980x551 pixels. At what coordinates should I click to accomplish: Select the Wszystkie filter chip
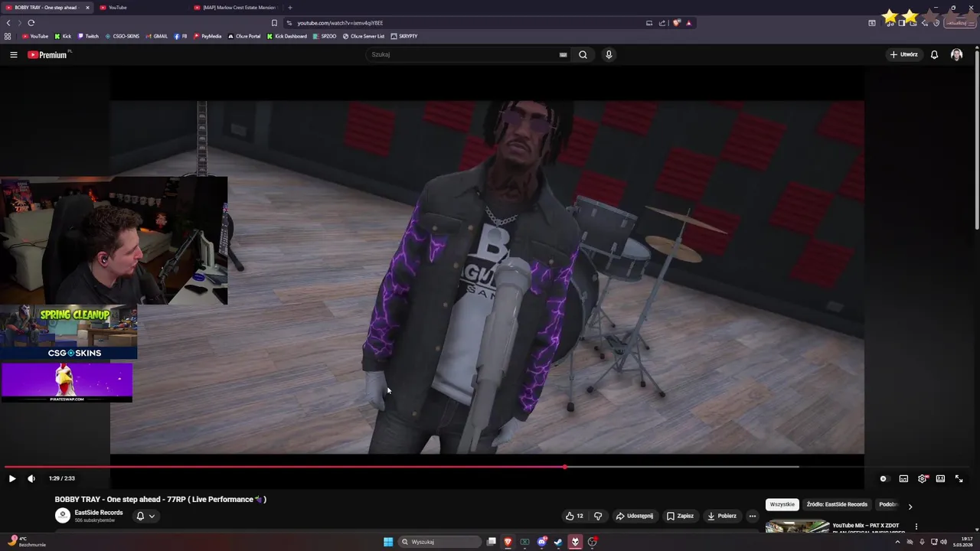point(782,504)
